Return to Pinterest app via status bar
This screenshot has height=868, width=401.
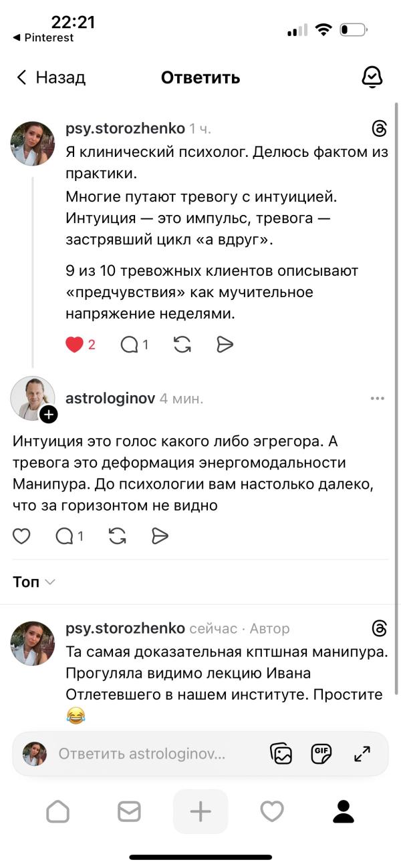(43, 38)
